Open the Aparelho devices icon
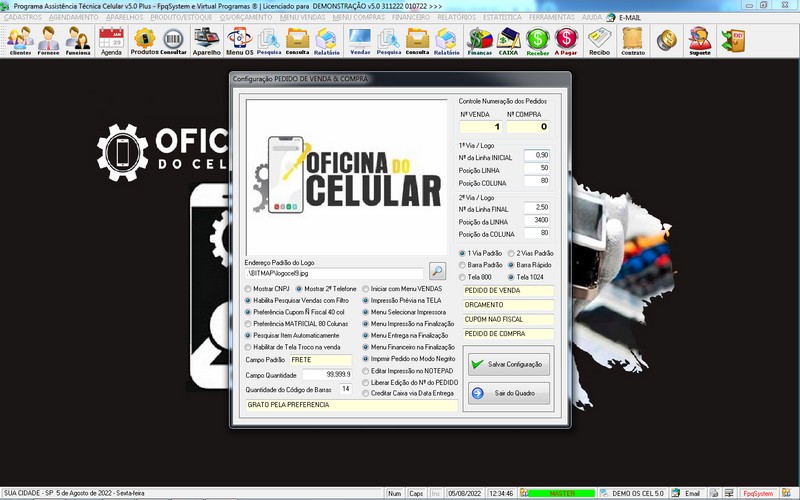Viewport: 800px width, 500px height. [x=207, y=41]
